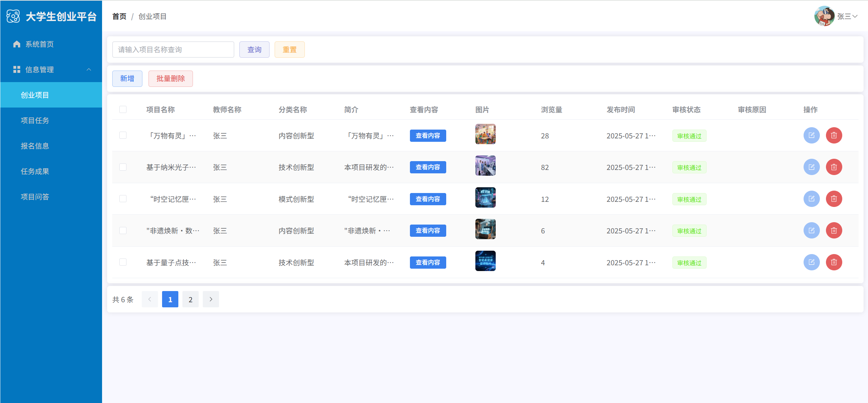This screenshot has width=868, height=403.
Task: Click the platform logo icon beside 大学生创业平台
Action: (13, 16)
